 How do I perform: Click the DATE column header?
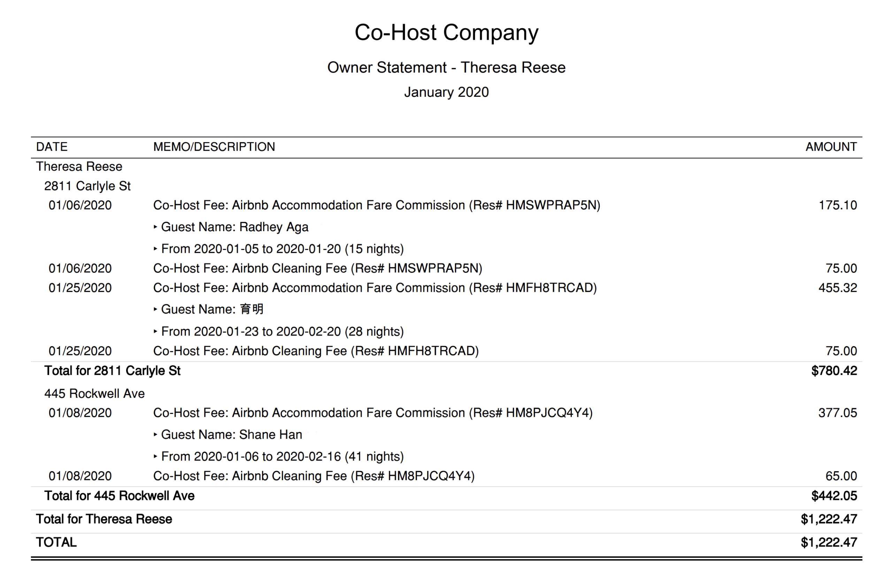[52, 147]
